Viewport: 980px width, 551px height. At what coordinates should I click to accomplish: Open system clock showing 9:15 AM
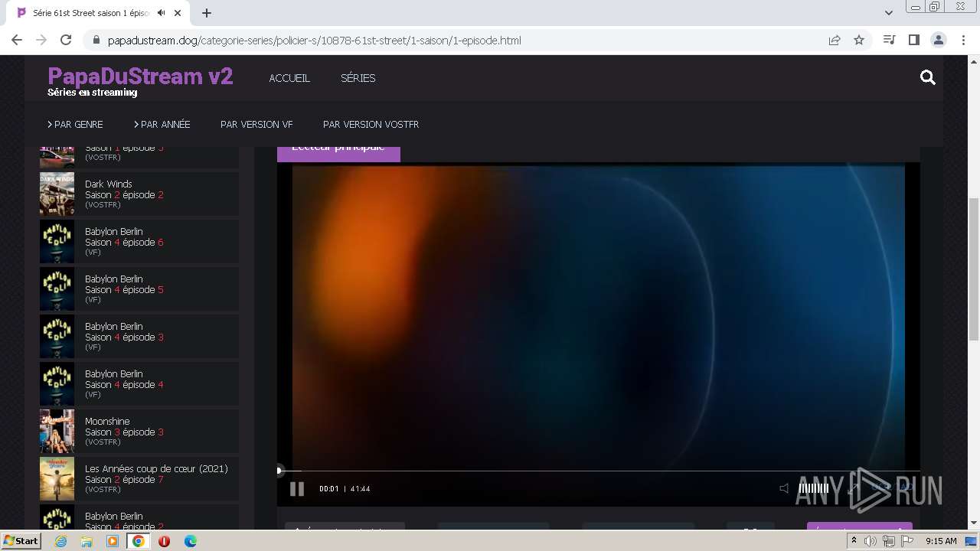tap(941, 541)
